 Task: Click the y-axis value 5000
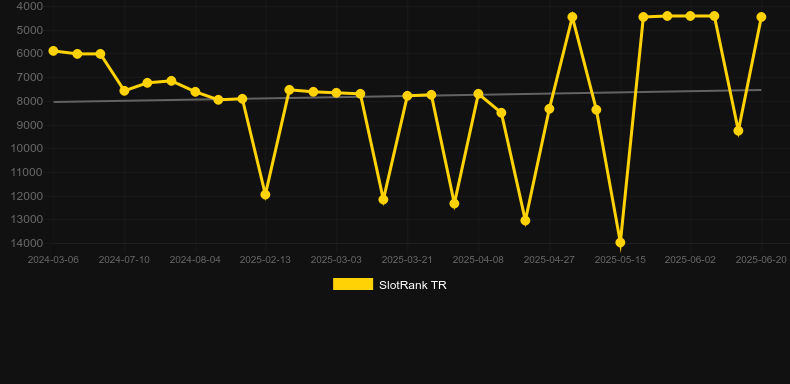30,30
